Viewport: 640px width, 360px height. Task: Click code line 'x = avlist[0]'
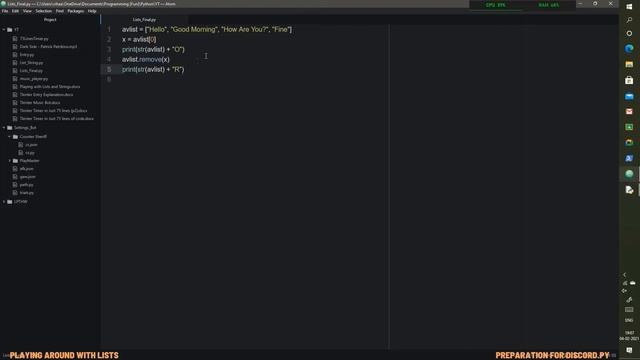[x=139, y=40]
